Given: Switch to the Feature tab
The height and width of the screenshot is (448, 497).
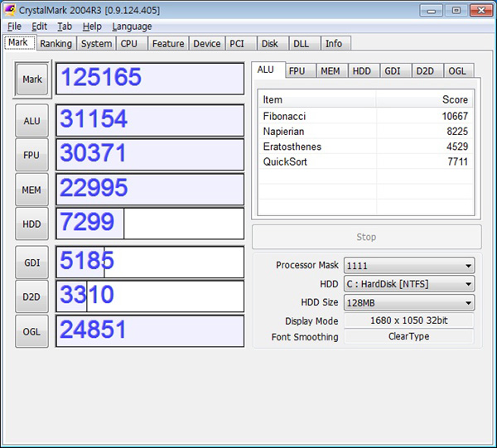Looking at the screenshot, I should (168, 43).
